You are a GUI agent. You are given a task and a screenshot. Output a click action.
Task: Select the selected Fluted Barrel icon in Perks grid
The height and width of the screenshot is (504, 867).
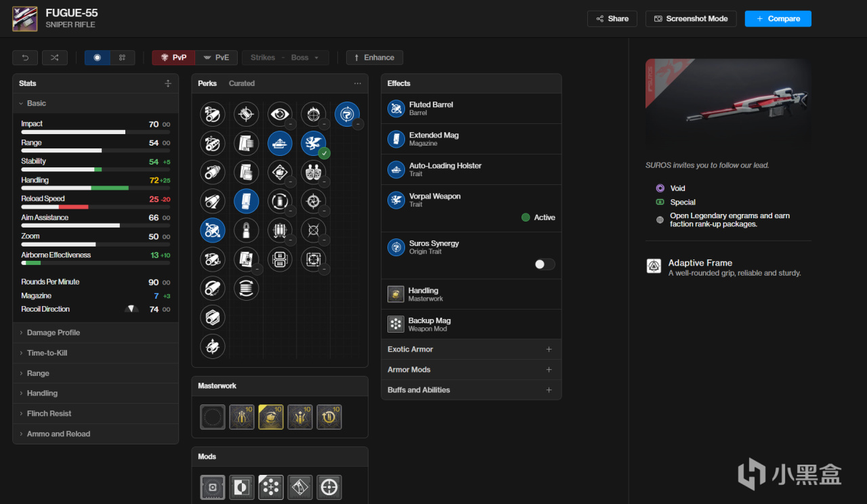[x=213, y=230]
